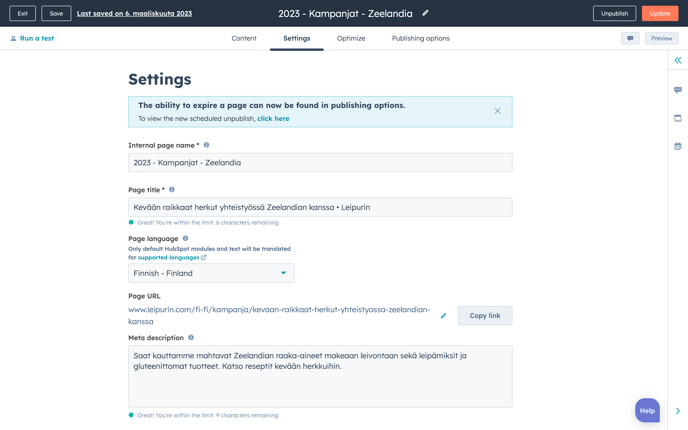Click the Preview button
The width and height of the screenshot is (688, 430).
coord(662,38)
